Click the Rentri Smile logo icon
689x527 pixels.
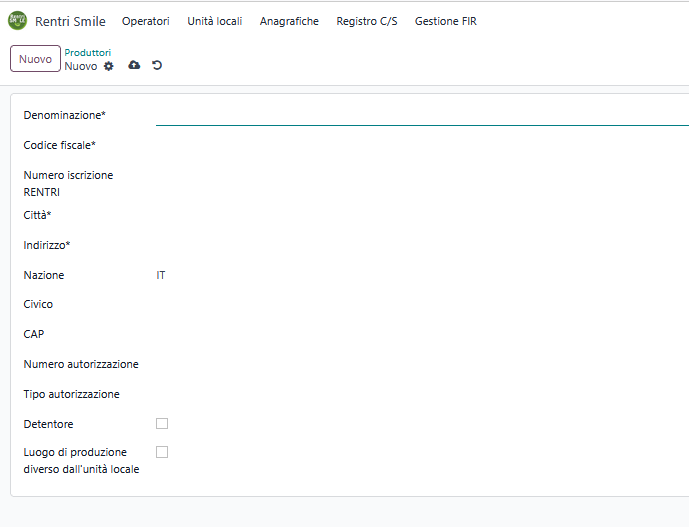coord(18,20)
